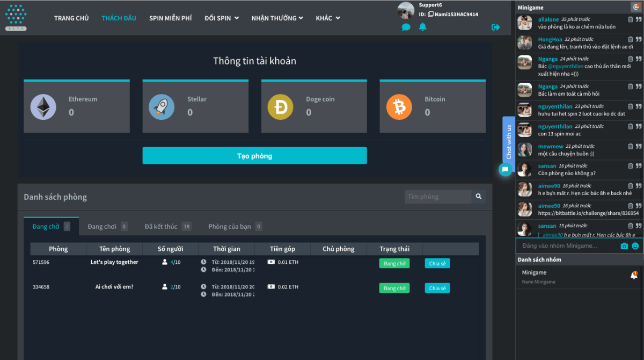The height and width of the screenshot is (360, 644).
Task: Delete HongHoa's chat message
Action: 631,39
